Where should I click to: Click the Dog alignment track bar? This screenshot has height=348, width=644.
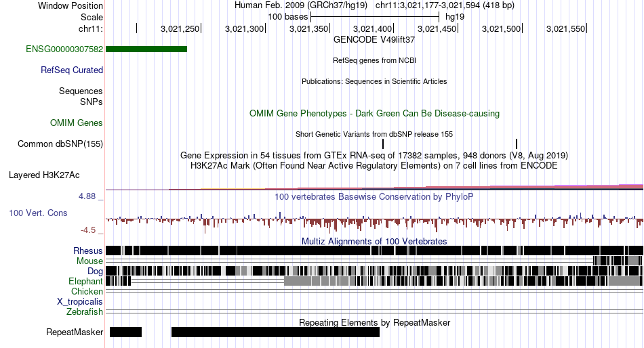[374, 271]
